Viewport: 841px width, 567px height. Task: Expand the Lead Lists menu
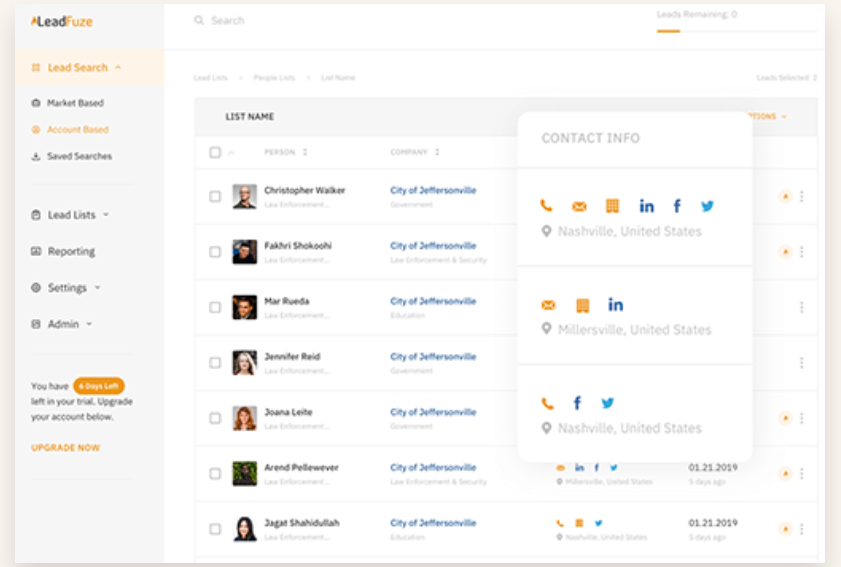(71, 215)
